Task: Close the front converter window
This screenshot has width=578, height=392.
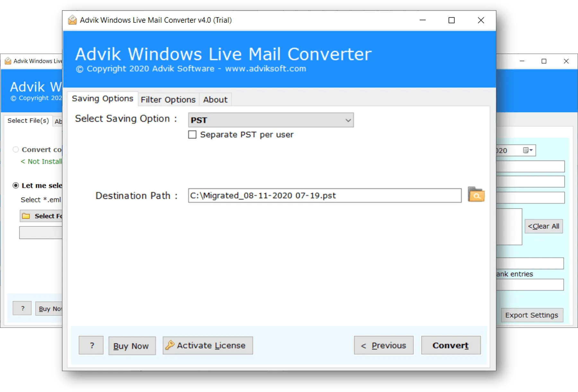Action: [481, 20]
